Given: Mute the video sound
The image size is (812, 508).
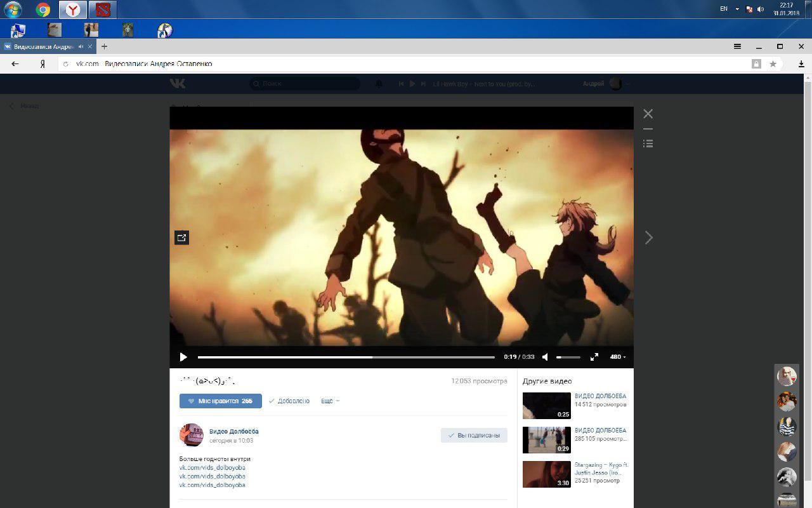Looking at the screenshot, I should [545, 357].
